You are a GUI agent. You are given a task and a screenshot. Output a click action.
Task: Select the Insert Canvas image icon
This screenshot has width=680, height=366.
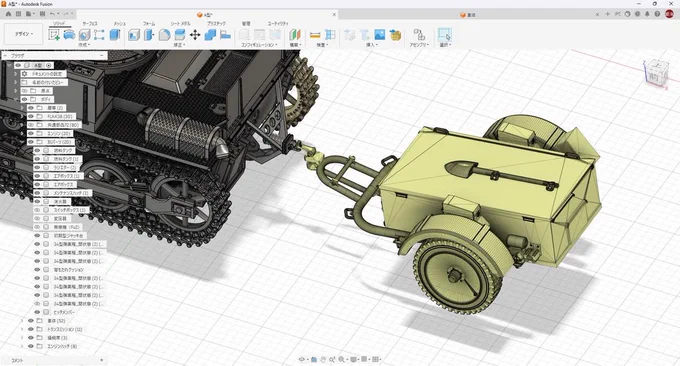coord(379,35)
